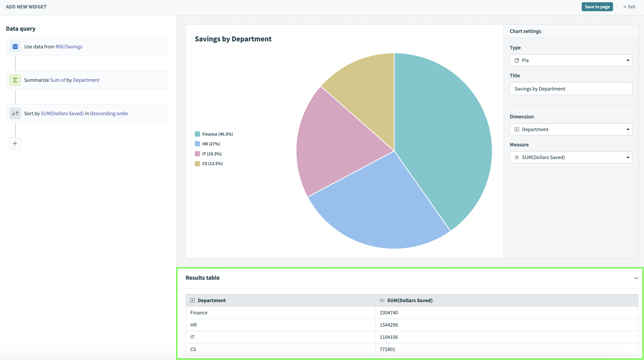This screenshot has height=360, width=644.
Task: Click the sigma Summarize step icon
Action: [15, 80]
